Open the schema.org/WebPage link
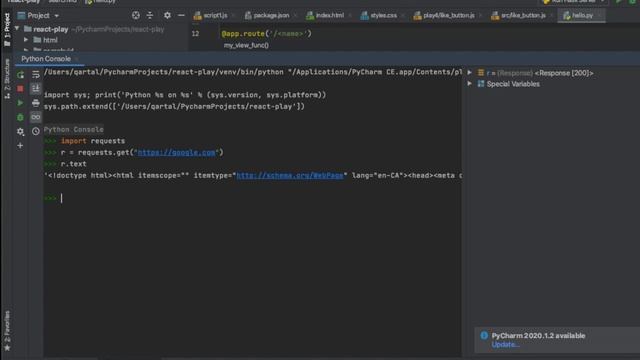 (x=290, y=176)
